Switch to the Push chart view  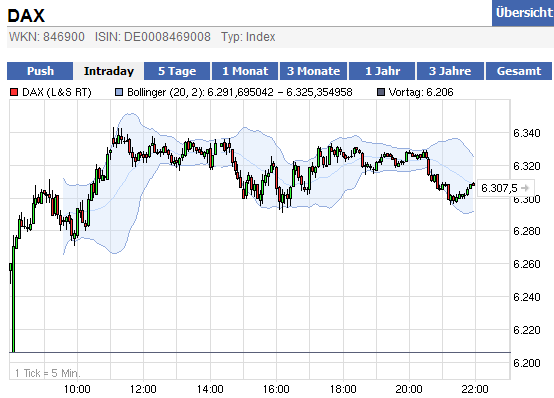coord(40,71)
